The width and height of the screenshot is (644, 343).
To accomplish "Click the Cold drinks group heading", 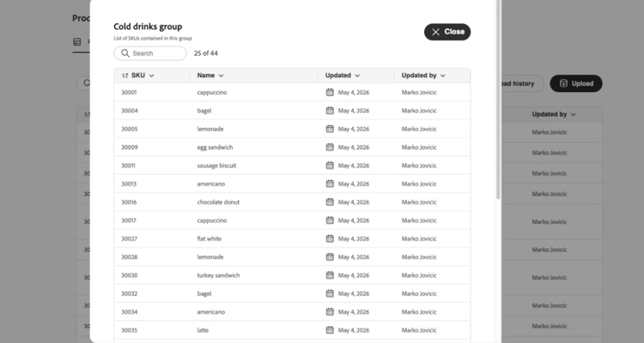I will coord(148,27).
